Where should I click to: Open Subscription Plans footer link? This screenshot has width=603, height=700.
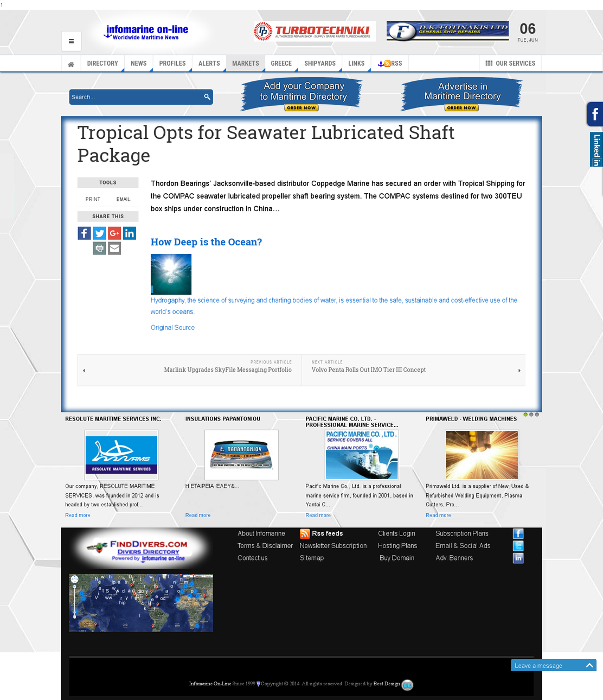point(462,534)
